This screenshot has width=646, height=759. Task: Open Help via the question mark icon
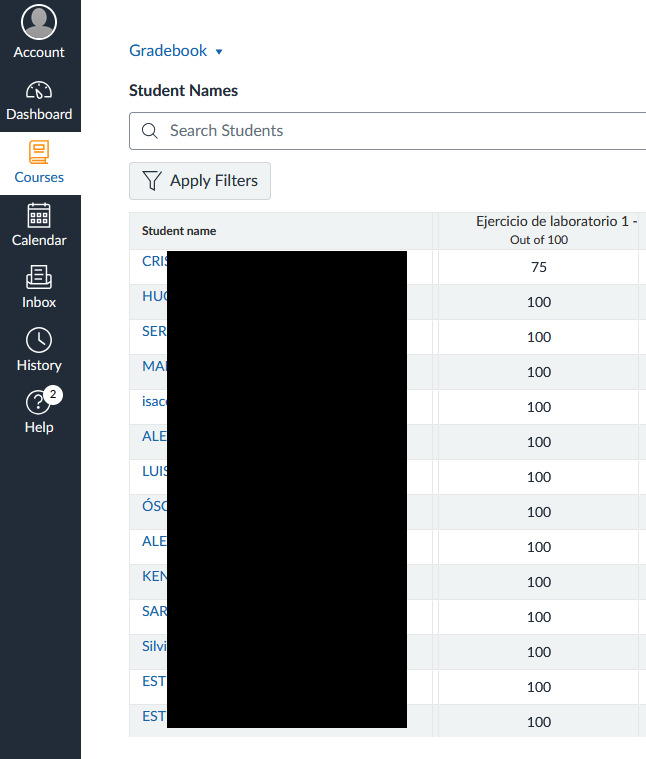38,403
